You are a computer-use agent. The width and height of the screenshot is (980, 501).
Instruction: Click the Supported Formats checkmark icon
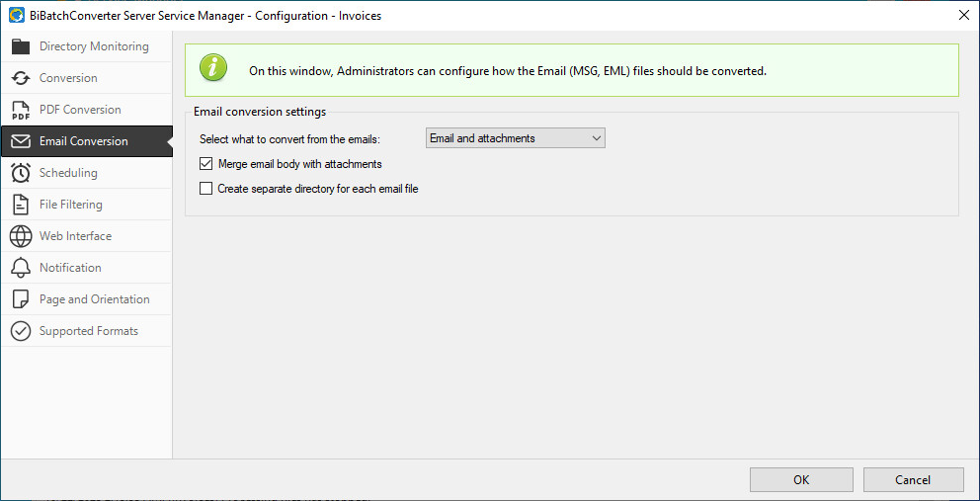coord(21,331)
